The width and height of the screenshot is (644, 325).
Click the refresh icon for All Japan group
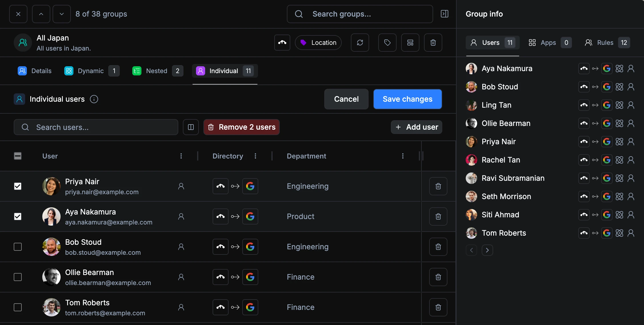point(360,42)
